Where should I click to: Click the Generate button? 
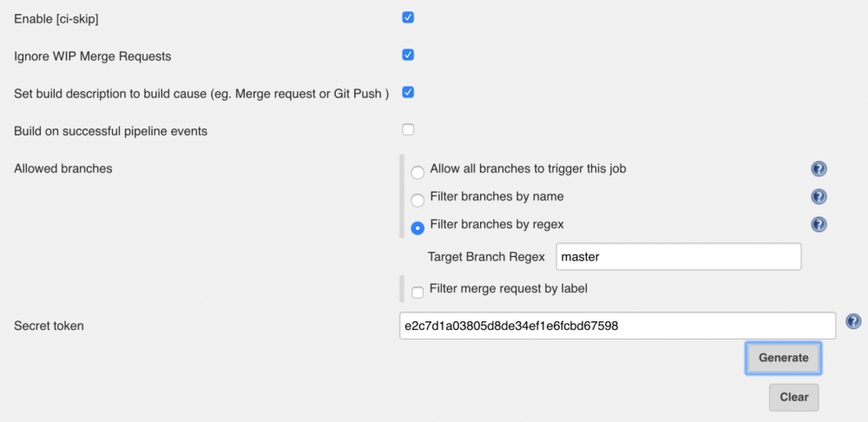click(x=783, y=358)
